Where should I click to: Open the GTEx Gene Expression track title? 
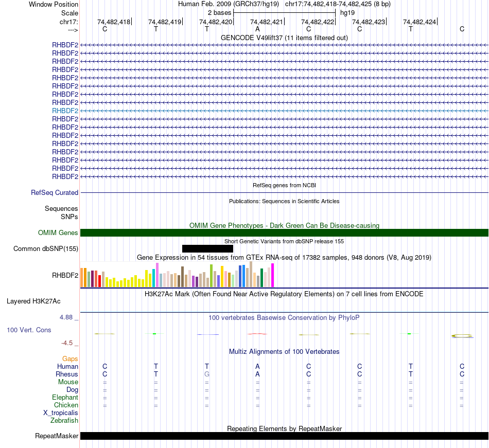(x=284, y=257)
